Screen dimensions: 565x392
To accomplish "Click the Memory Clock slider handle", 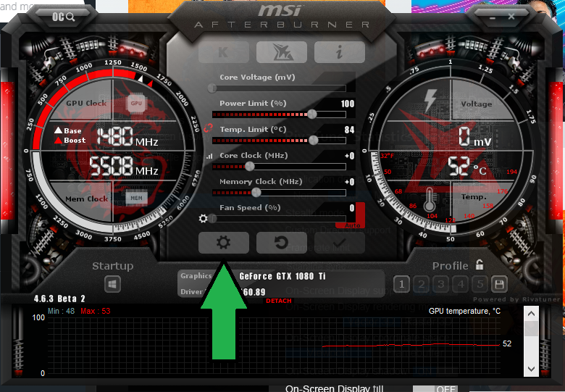I will click(x=256, y=193).
